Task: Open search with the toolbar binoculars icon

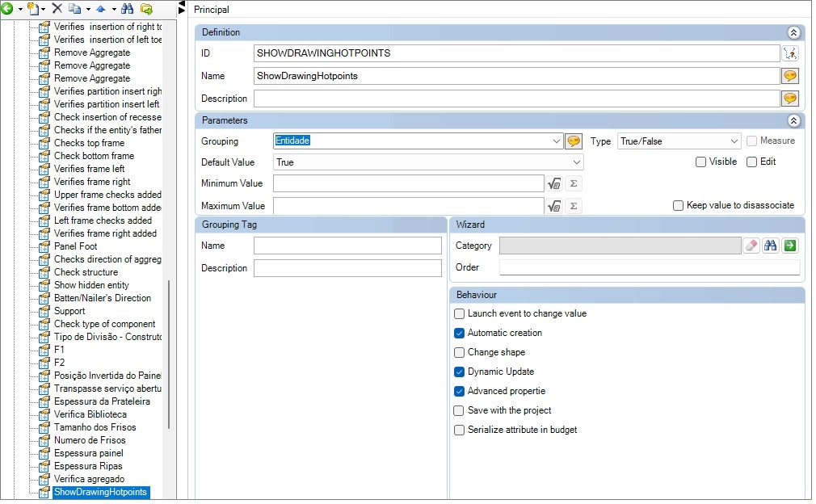Action: [127, 8]
